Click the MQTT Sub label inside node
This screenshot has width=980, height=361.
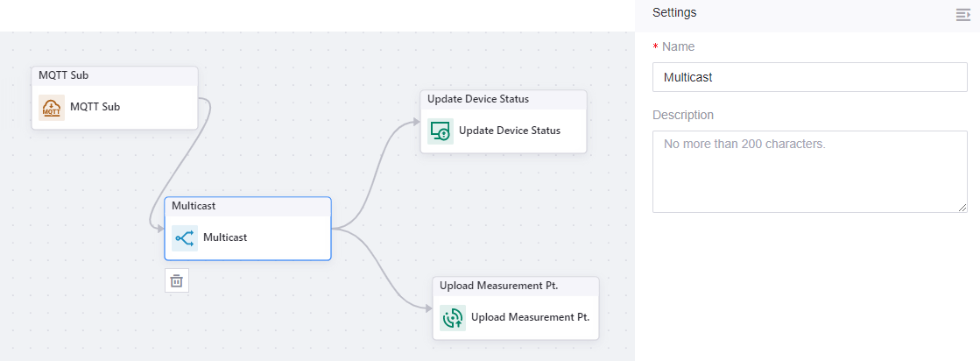click(95, 107)
